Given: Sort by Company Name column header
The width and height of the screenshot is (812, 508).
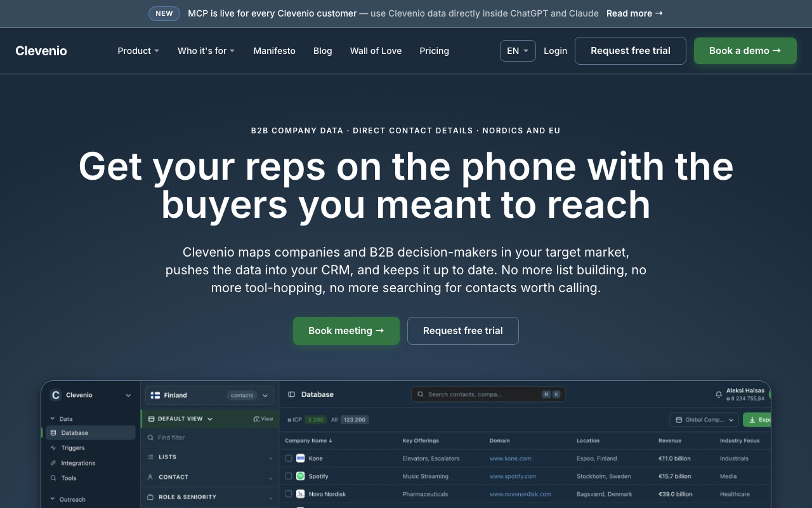Looking at the screenshot, I should click(309, 441).
